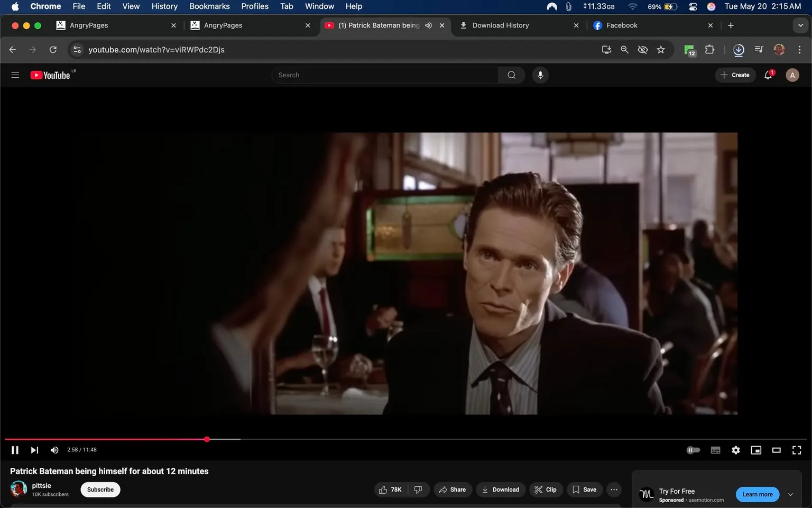Click the Subscribe button for pittsie
The width and height of the screenshot is (812, 508).
tap(100, 489)
